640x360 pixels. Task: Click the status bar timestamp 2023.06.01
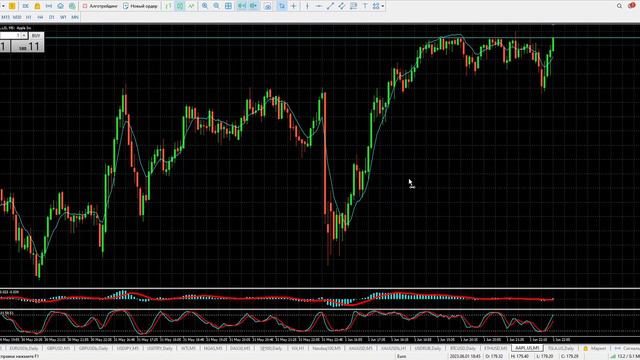pyautogui.click(x=465, y=356)
